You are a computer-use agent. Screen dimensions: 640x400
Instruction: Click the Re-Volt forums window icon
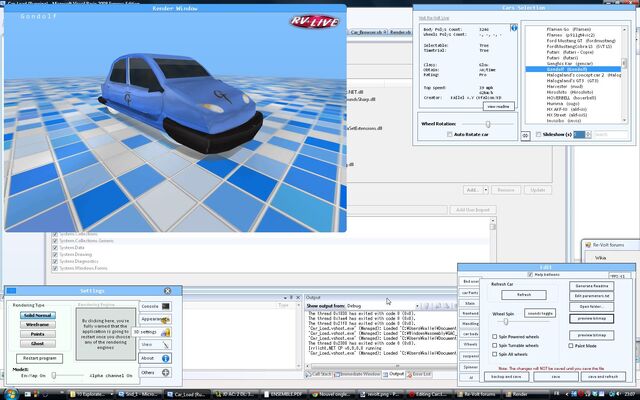click(588, 245)
